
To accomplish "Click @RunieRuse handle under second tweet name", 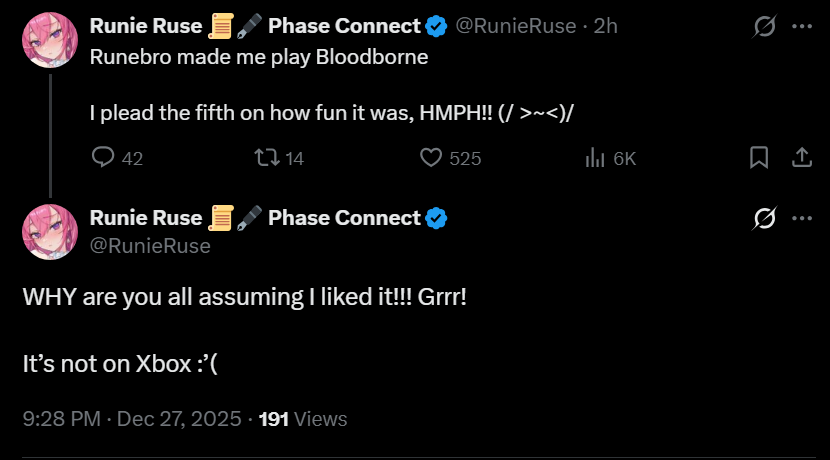I will click(150, 245).
